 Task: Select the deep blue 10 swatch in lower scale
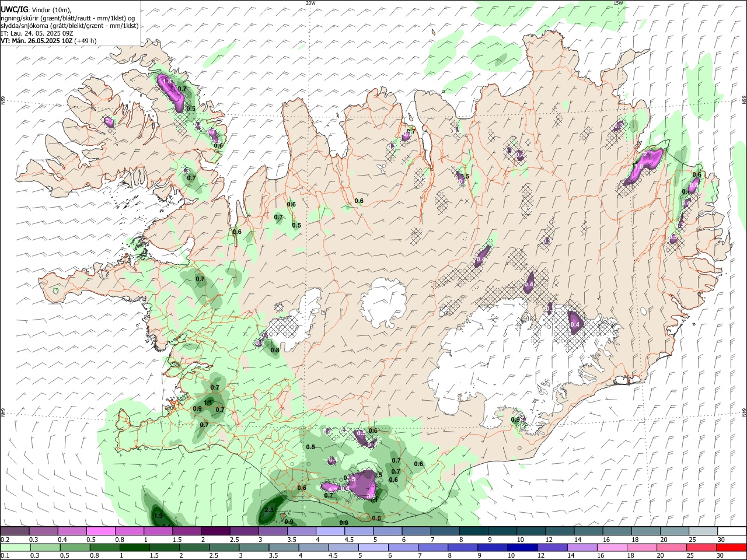coord(522,547)
